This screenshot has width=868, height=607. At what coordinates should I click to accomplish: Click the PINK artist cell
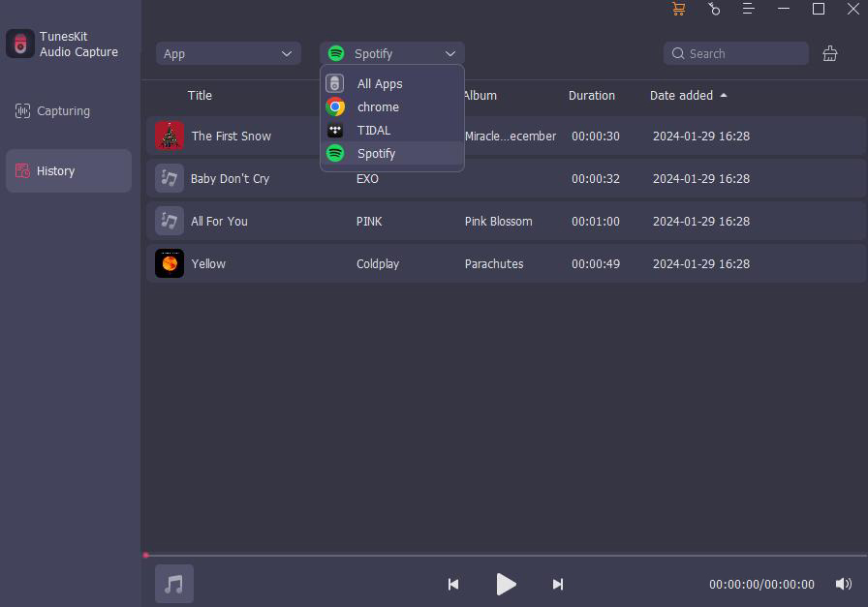tap(369, 221)
